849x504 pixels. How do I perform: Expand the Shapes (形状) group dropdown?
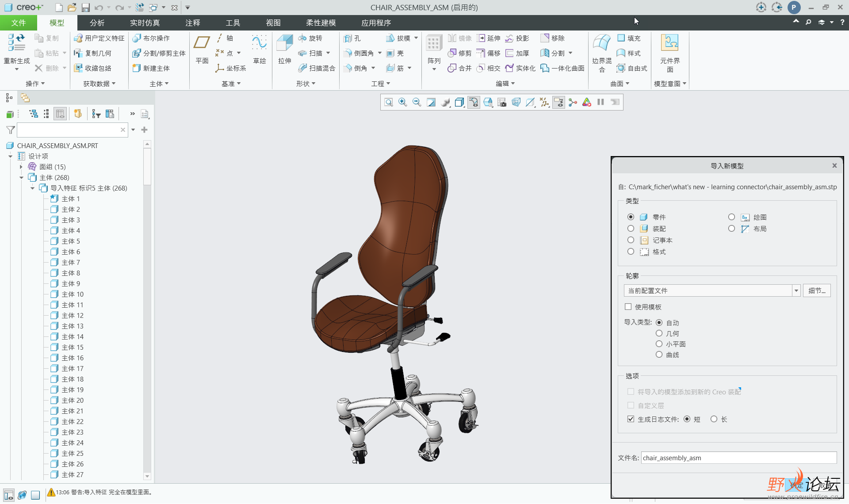pyautogui.click(x=306, y=84)
